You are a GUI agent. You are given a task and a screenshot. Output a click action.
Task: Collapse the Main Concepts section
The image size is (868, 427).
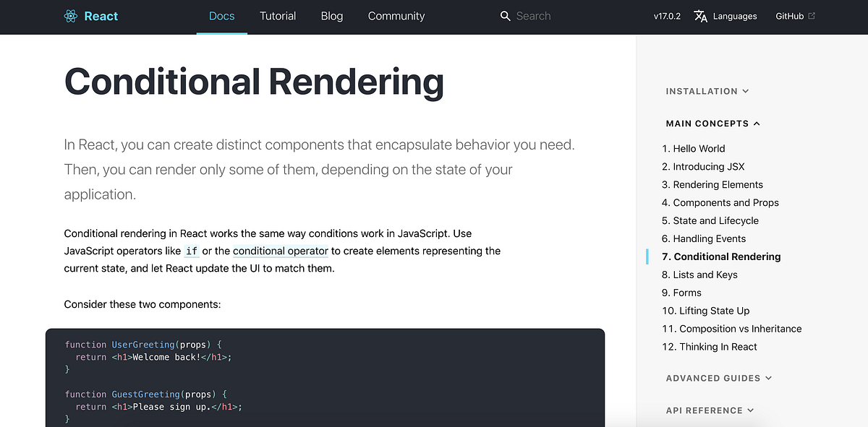click(712, 123)
